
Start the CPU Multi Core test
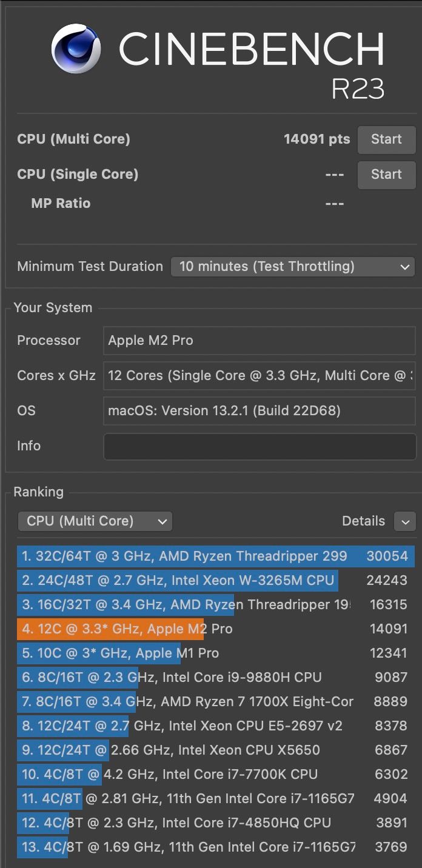coord(386,139)
